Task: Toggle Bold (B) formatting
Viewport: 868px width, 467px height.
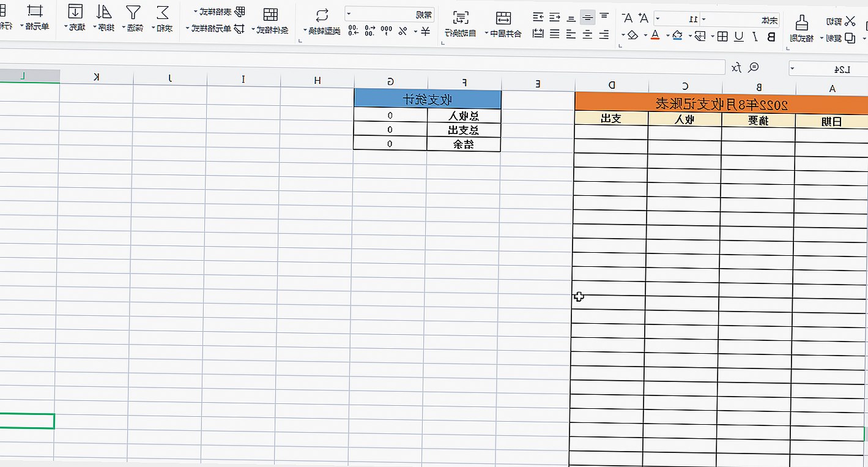Action: pos(771,37)
